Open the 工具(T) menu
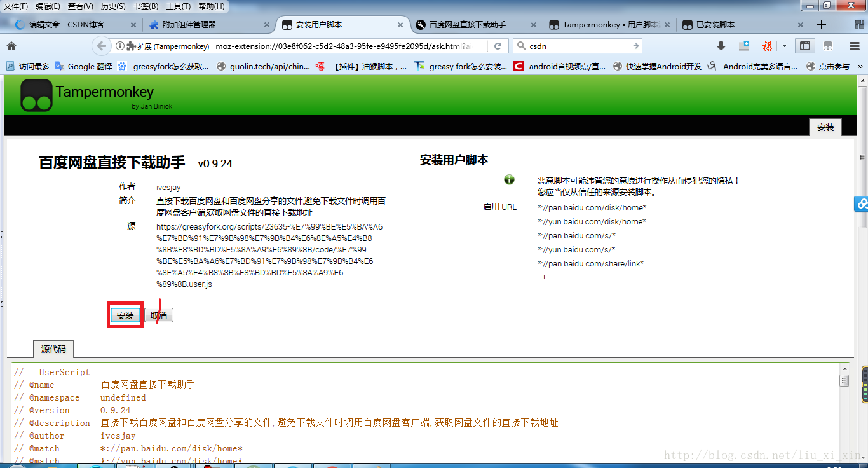This screenshot has width=868, height=468. [178, 6]
